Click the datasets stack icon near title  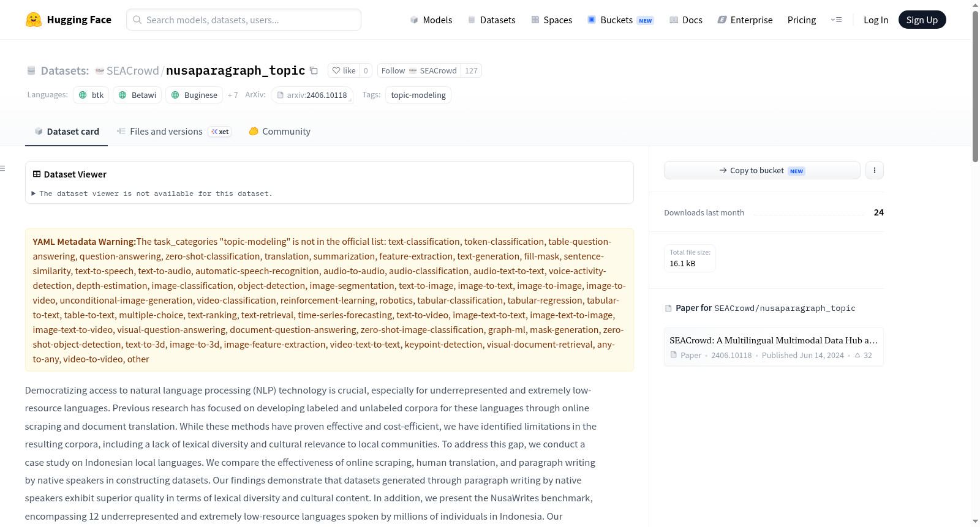pos(31,71)
